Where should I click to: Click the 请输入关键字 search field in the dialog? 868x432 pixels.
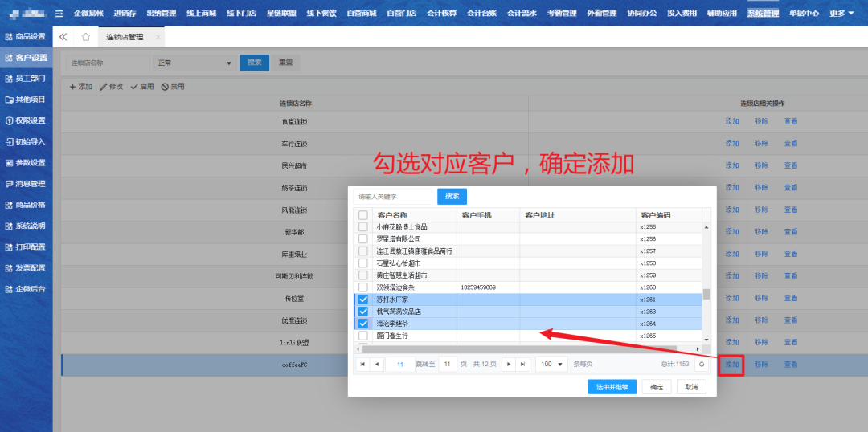click(x=392, y=197)
